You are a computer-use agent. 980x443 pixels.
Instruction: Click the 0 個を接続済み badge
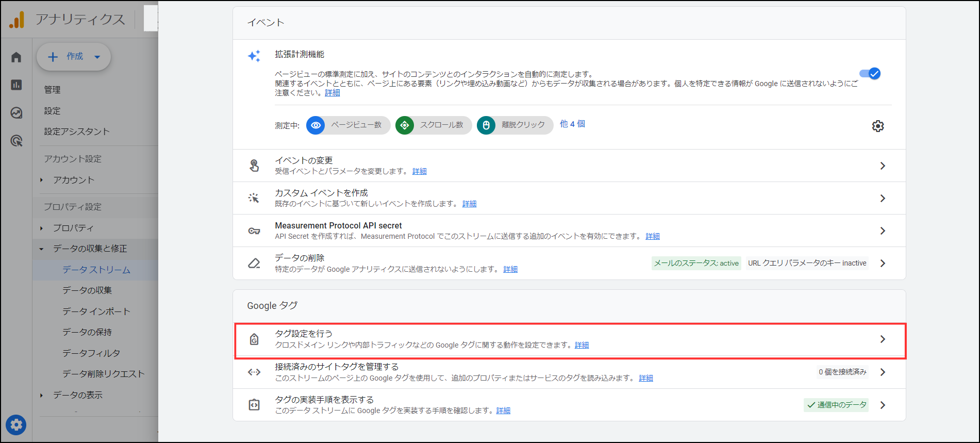(x=842, y=372)
